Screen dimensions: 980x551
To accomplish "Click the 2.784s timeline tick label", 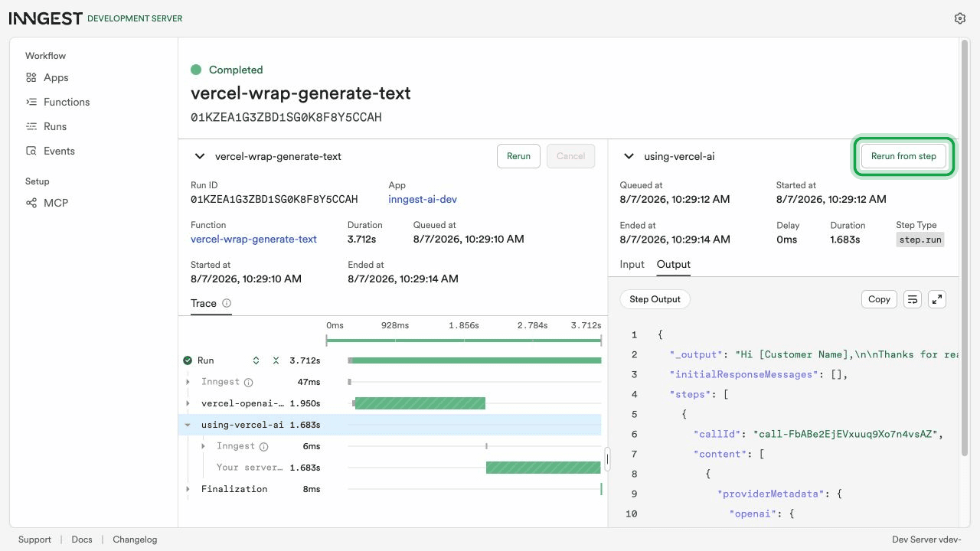I will click(533, 325).
